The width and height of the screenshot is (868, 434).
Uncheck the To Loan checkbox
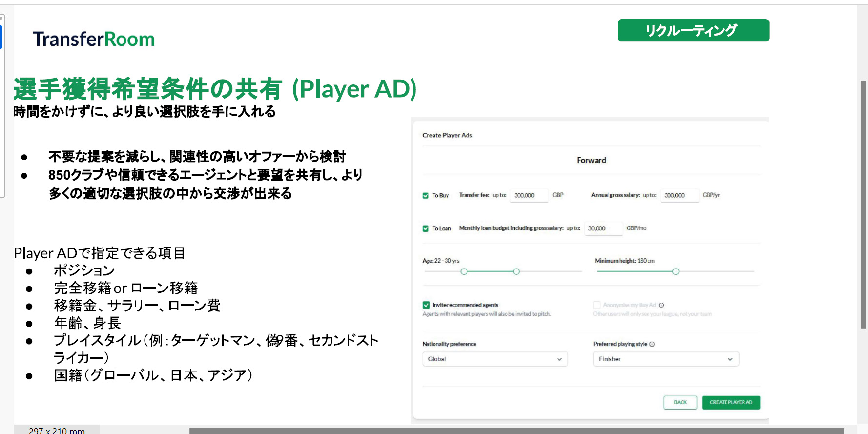pos(426,228)
